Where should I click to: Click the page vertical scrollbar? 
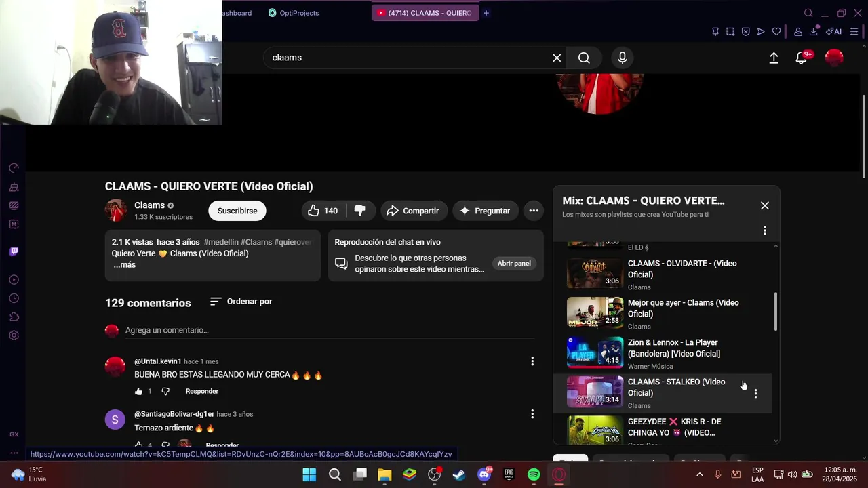(x=863, y=136)
